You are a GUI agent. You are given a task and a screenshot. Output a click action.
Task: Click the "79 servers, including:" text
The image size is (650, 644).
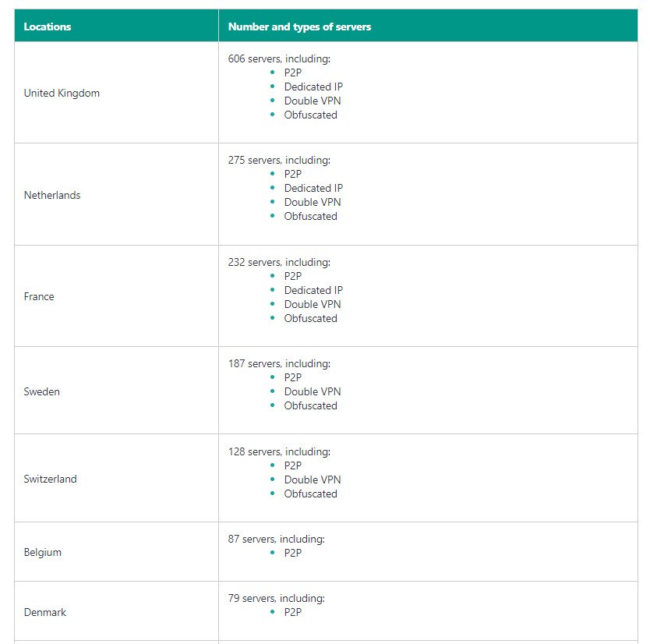click(x=276, y=598)
